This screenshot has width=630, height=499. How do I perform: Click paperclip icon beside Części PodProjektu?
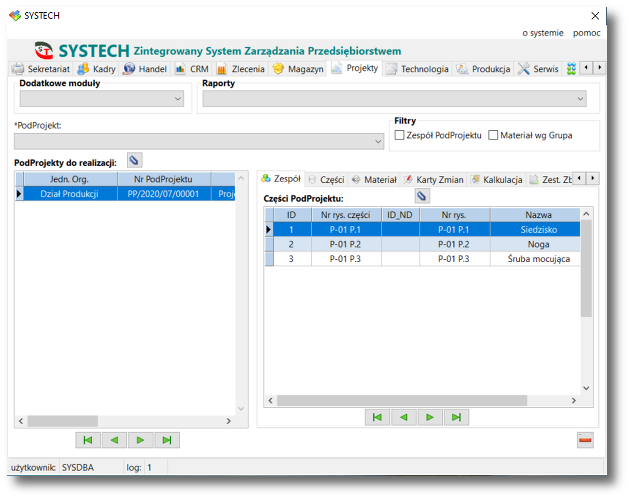(x=422, y=196)
